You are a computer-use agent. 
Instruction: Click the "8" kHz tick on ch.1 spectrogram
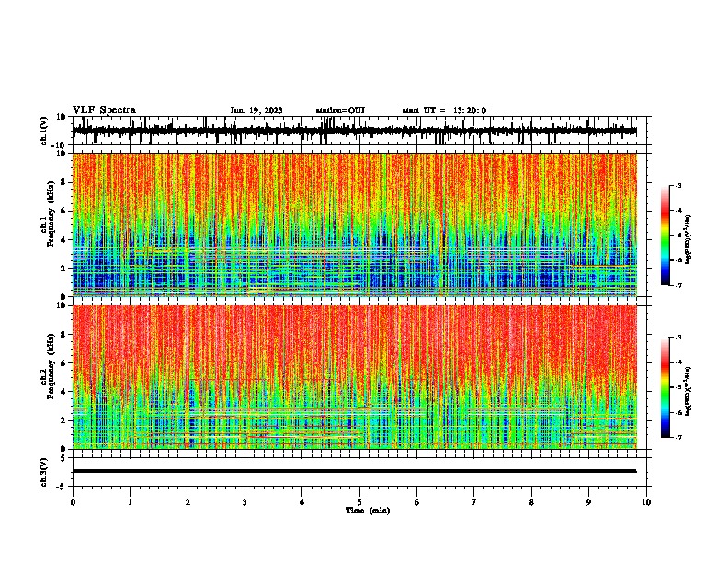64,182
